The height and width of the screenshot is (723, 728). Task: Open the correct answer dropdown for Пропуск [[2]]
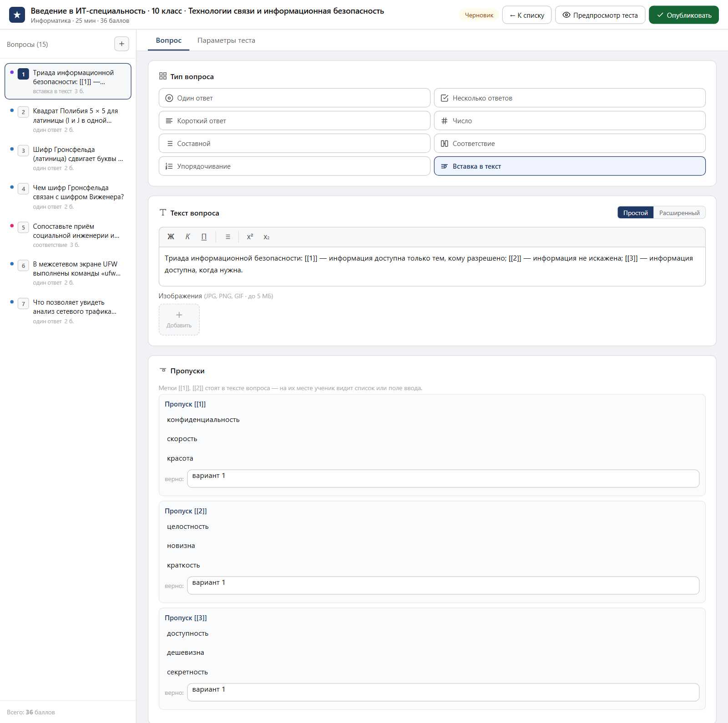click(x=443, y=586)
